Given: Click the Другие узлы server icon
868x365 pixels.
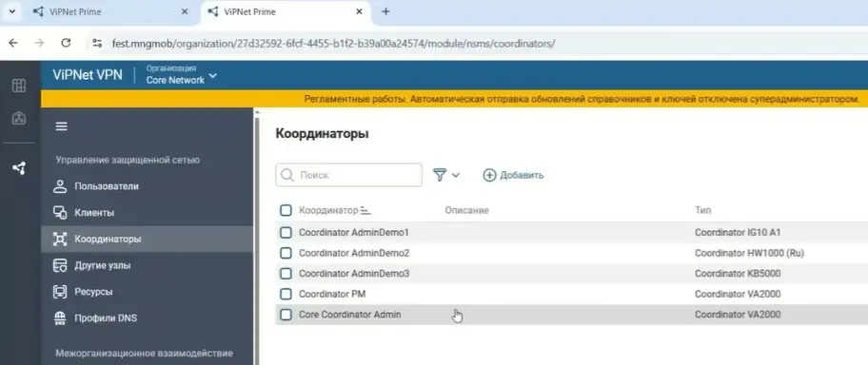Looking at the screenshot, I should tap(60, 265).
